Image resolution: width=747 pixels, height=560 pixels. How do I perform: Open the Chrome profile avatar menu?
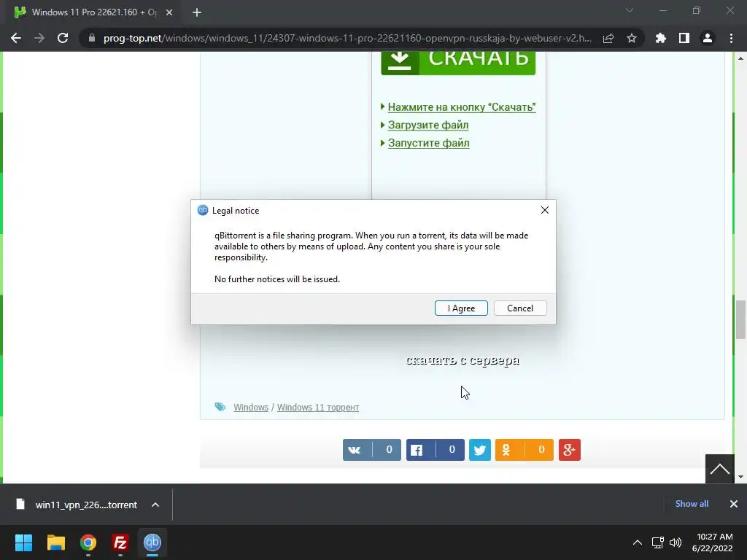pos(707,38)
